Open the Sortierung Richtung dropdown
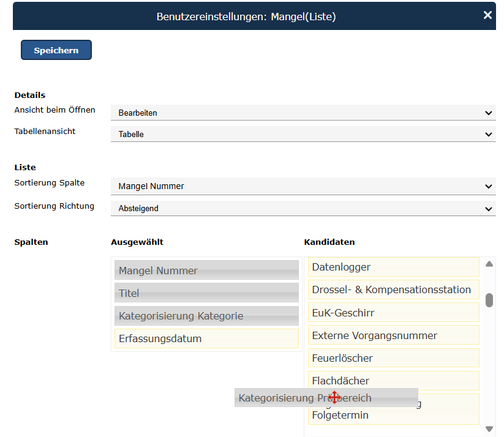The height and width of the screenshot is (437, 504). point(303,208)
